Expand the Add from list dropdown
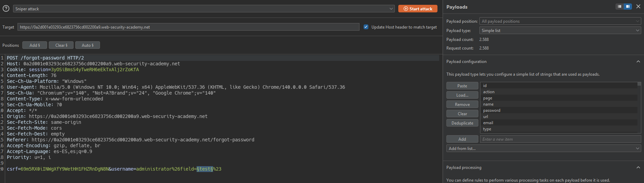 click(x=544, y=149)
